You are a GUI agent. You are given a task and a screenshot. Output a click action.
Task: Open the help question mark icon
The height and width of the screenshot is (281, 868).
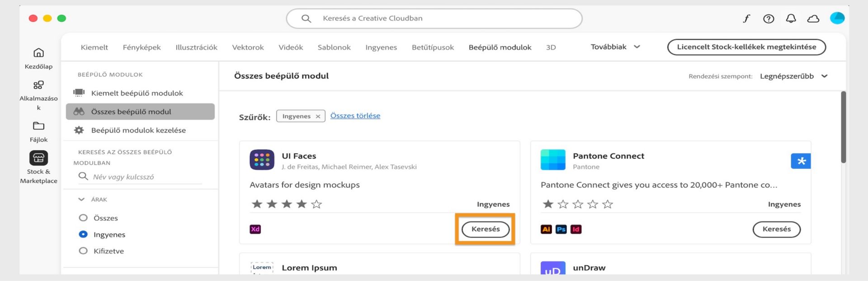point(769,19)
